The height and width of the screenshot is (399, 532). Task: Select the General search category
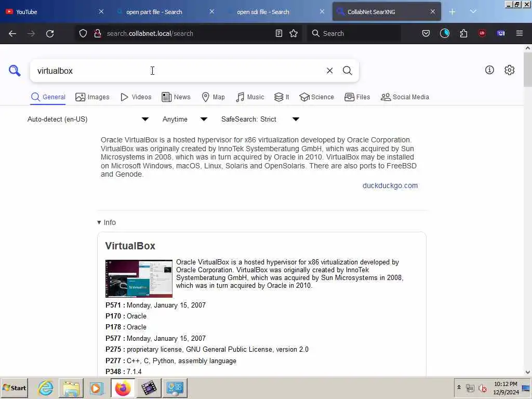(48, 97)
